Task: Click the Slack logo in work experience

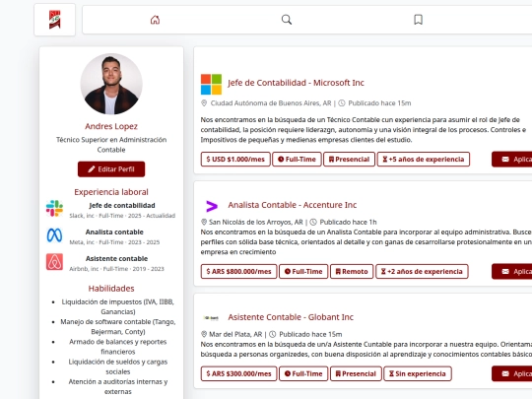Action: (54, 208)
